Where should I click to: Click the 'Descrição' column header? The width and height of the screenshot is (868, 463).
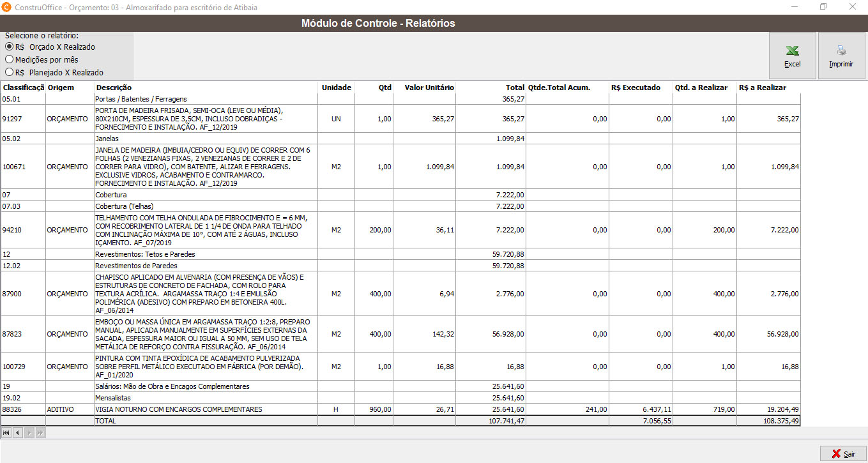(x=206, y=87)
